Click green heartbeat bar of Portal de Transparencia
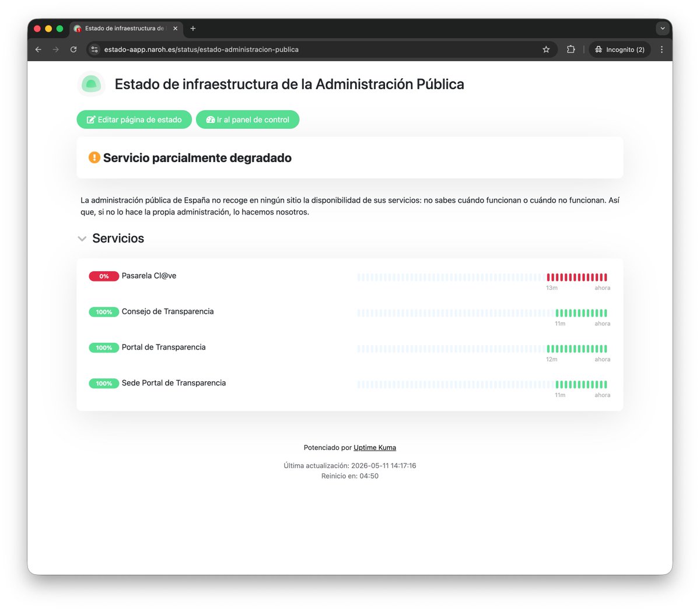 click(x=577, y=349)
